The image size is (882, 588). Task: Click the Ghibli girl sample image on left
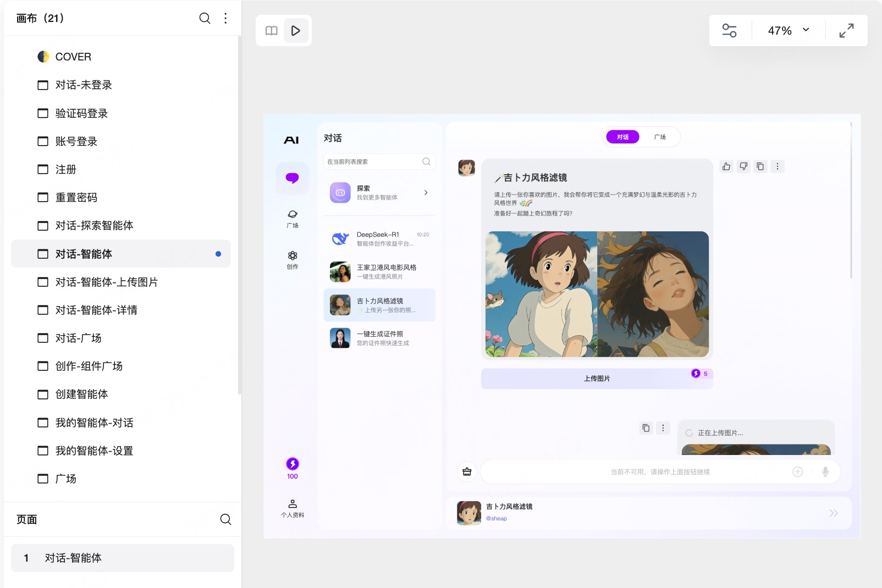(x=541, y=294)
